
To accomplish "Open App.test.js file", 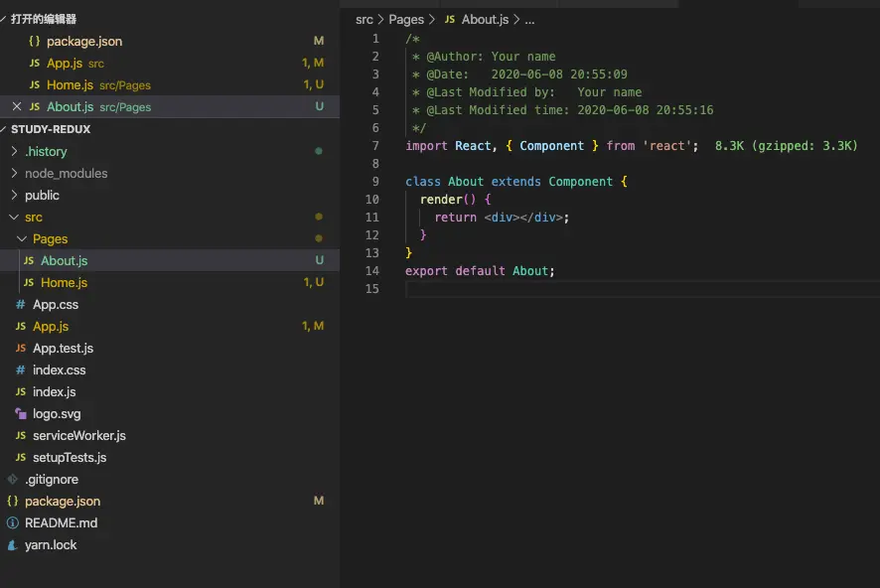I will point(170,348).
